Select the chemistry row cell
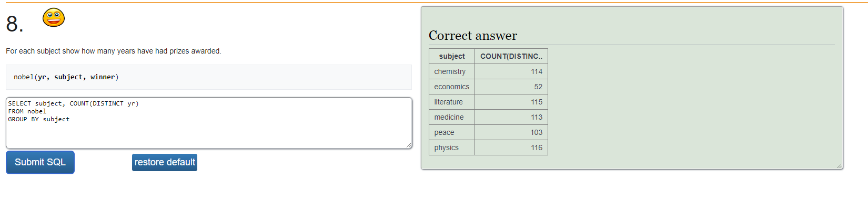This screenshot has width=868, height=211. (452, 71)
